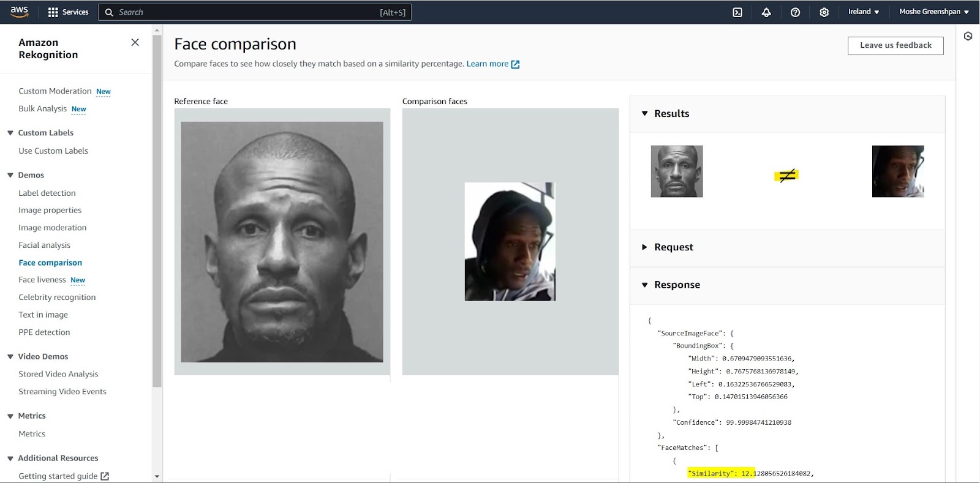The height and width of the screenshot is (483, 980).
Task: Click the Leave us feedback button
Action: pos(895,45)
